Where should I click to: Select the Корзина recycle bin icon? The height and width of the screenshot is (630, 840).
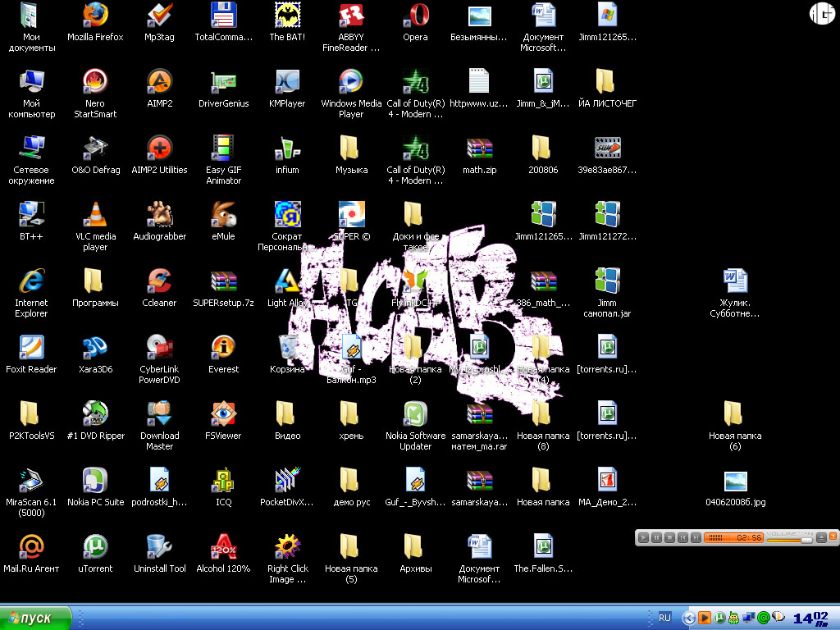tap(287, 354)
